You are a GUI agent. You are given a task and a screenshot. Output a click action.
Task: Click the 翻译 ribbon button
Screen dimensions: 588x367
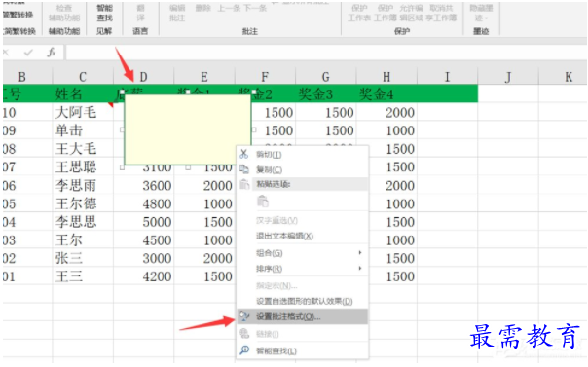[x=140, y=13]
